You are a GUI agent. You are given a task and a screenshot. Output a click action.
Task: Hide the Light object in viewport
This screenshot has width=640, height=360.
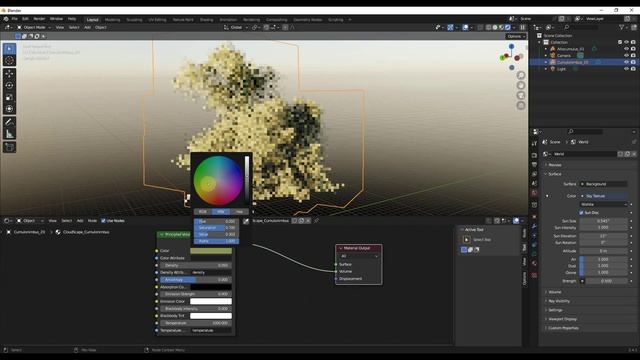[x=626, y=69]
